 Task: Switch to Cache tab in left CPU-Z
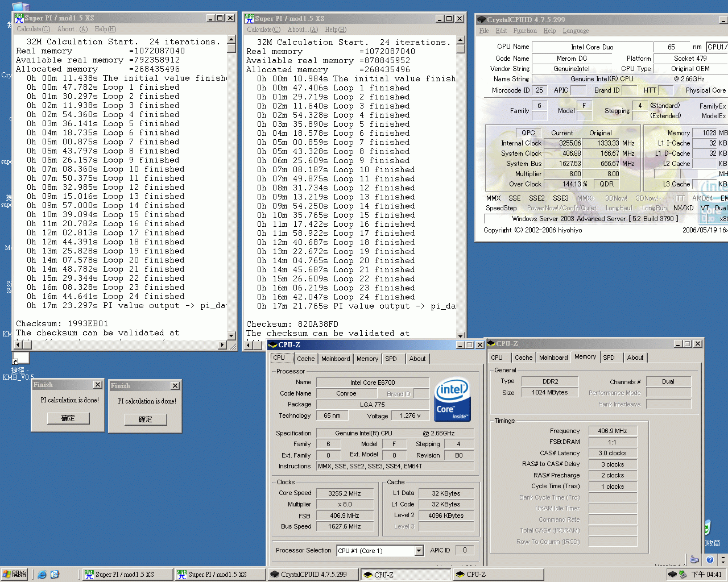pos(305,359)
